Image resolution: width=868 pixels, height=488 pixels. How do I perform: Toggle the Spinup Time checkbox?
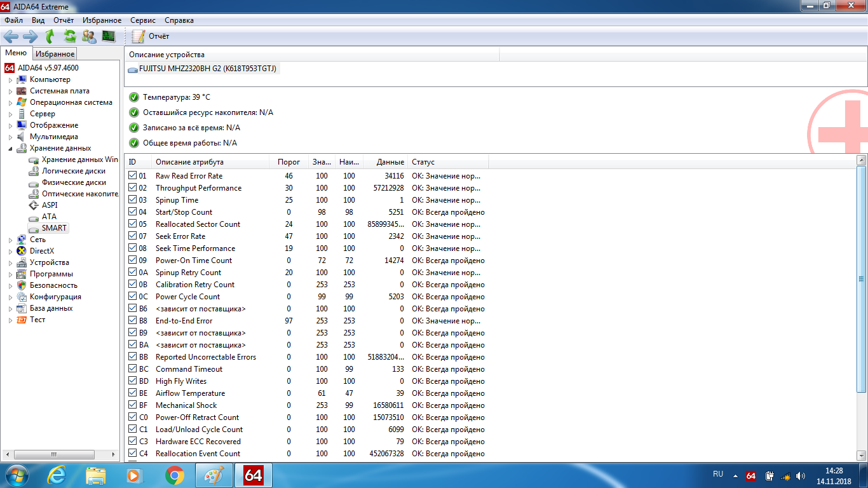(132, 200)
